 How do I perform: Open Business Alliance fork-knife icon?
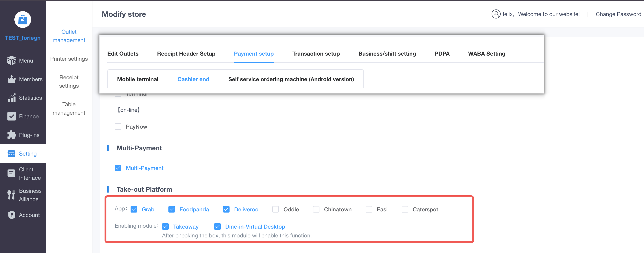(x=12, y=195)
